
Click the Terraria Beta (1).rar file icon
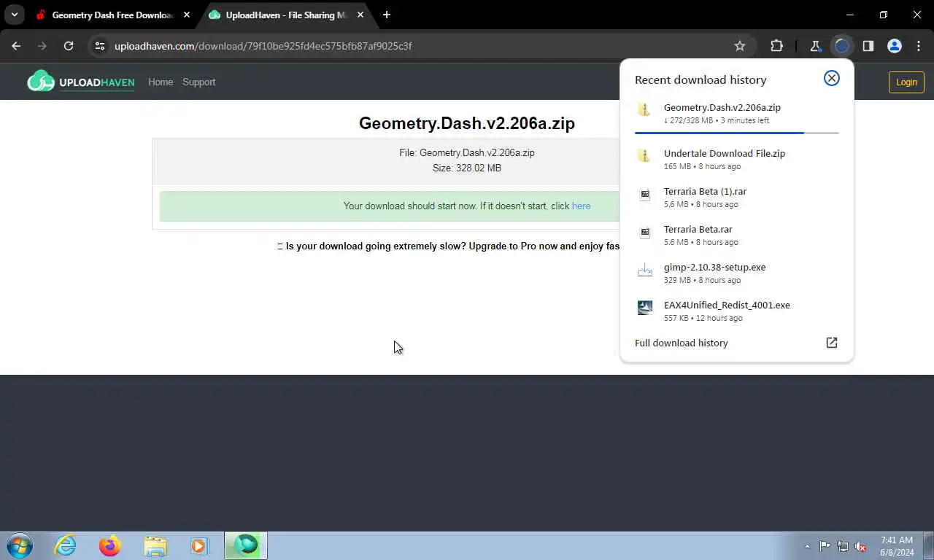point(645,194)
